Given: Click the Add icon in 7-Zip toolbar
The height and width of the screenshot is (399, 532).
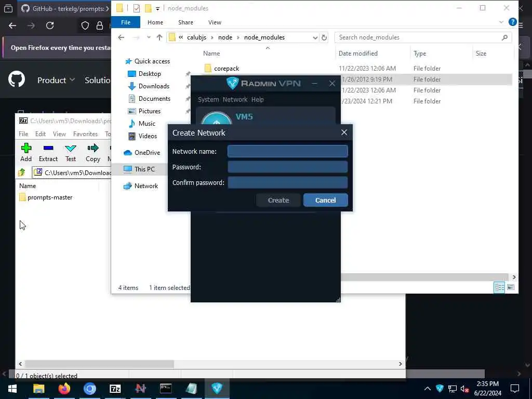Looking at the screenshot, I should click(x=26, y=152).
